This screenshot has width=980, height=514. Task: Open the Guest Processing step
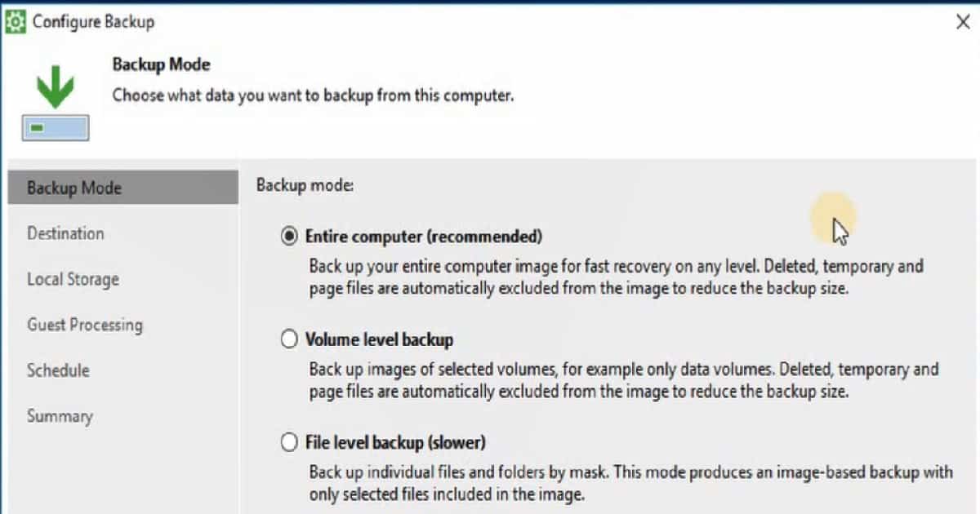(x=85, y=325)
